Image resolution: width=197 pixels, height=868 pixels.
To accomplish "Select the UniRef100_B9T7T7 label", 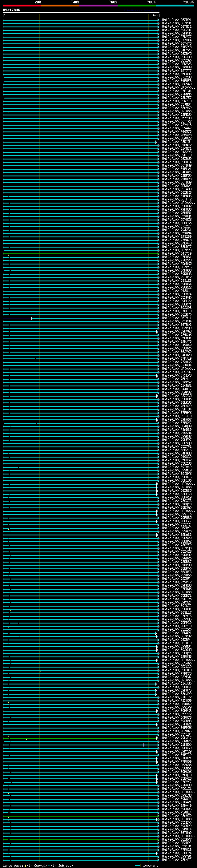I will [176, 71].
